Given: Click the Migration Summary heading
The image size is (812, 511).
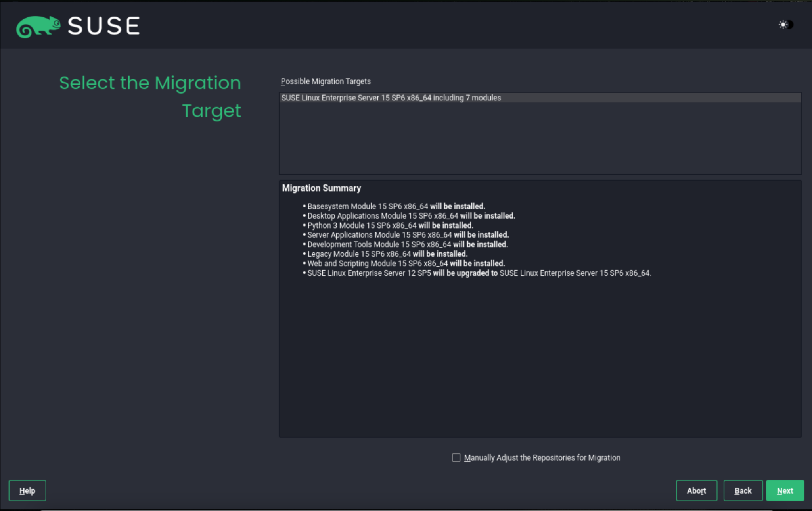Looking at the screenshot, I should coord(321,188).
